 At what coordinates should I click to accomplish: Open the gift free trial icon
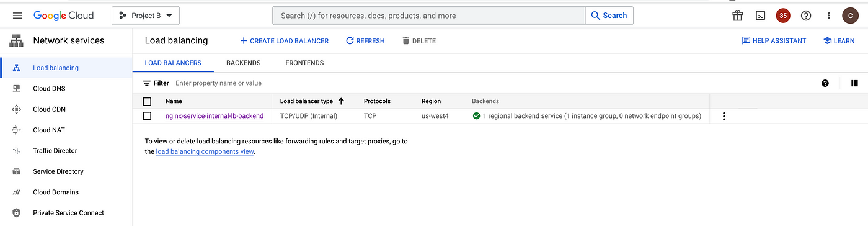click(737, 16)
